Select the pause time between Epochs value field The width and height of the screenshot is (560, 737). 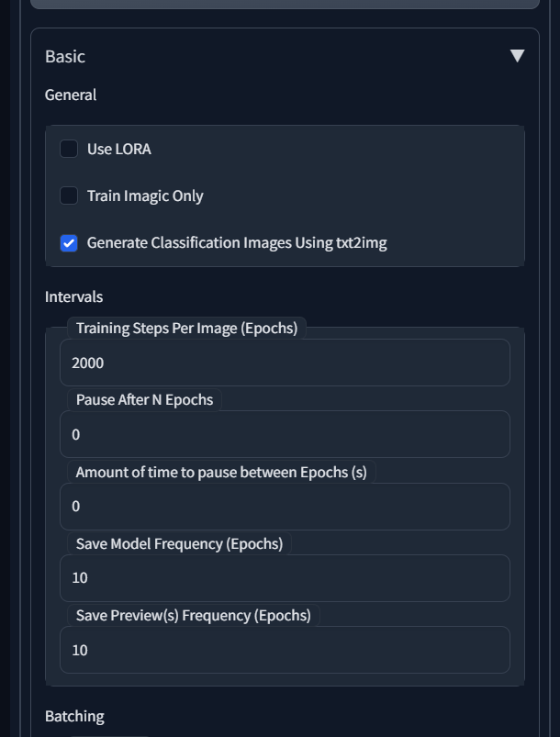[285, 506]
